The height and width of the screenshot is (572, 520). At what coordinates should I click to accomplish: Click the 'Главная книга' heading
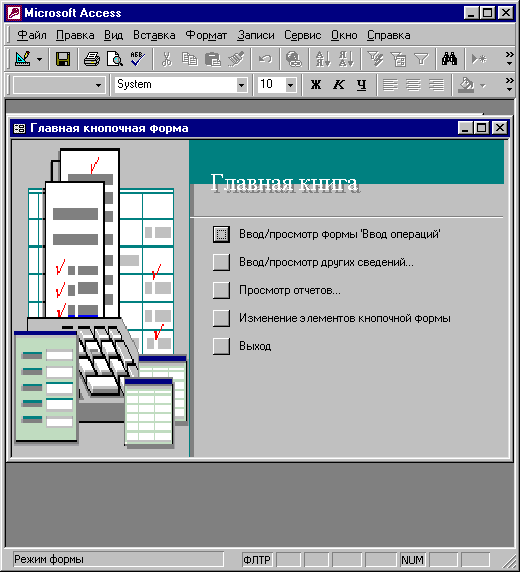pos(284,182)
